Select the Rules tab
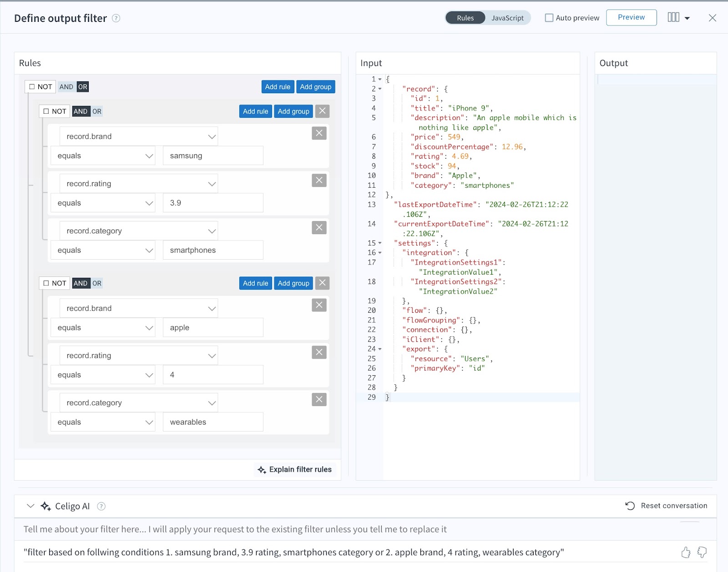The height and width of the screenshot is (572, 728). tap(465, 18)
